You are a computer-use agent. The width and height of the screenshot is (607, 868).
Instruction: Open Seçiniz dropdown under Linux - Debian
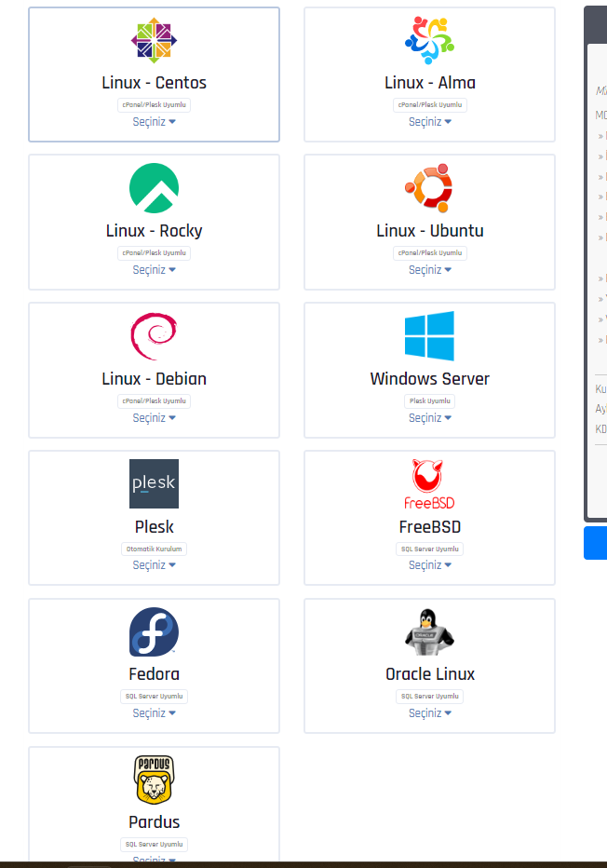154,418
